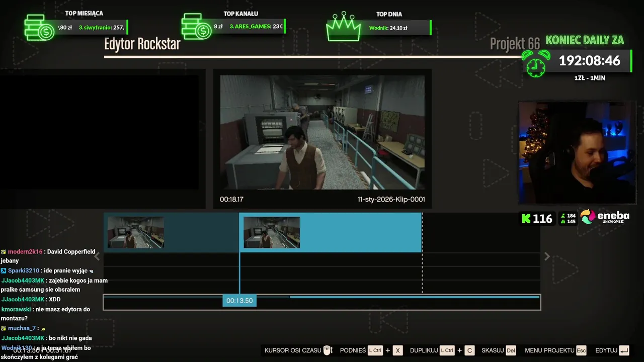Click the KURSOR OSI CZASU label
The width and height of the screenshot is (644, 362).
pos(293,350)
